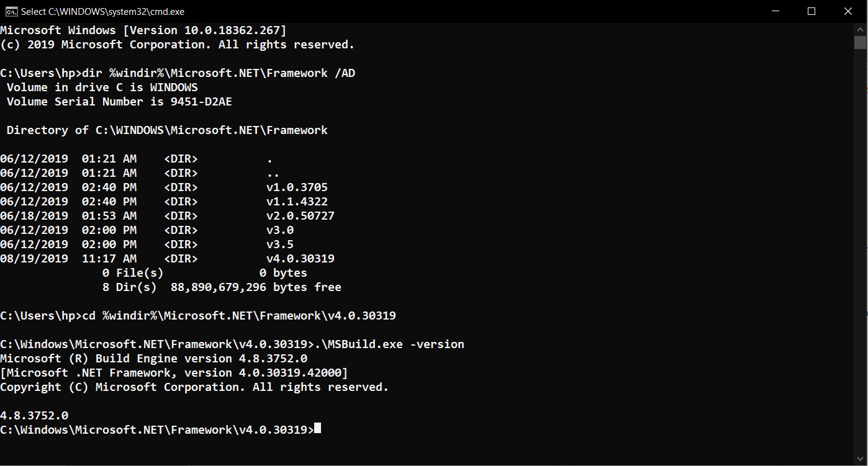The image size is (868, 466).
Task: Click the cmd.exe icon in title bar
Action: click(11, 11)
